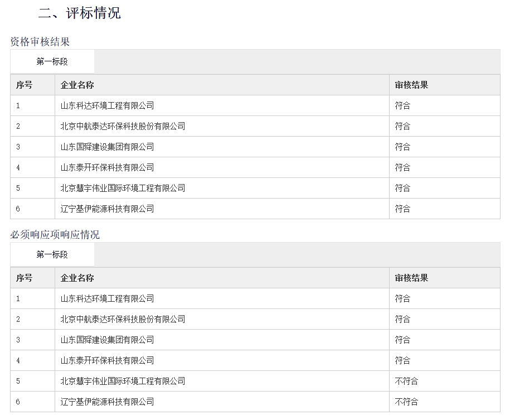Select 北京中航泰达环保科技股份有限公司 in 资格审核结果 table
The width and height of the screenshot is (515, 420).
coord(123,127)
